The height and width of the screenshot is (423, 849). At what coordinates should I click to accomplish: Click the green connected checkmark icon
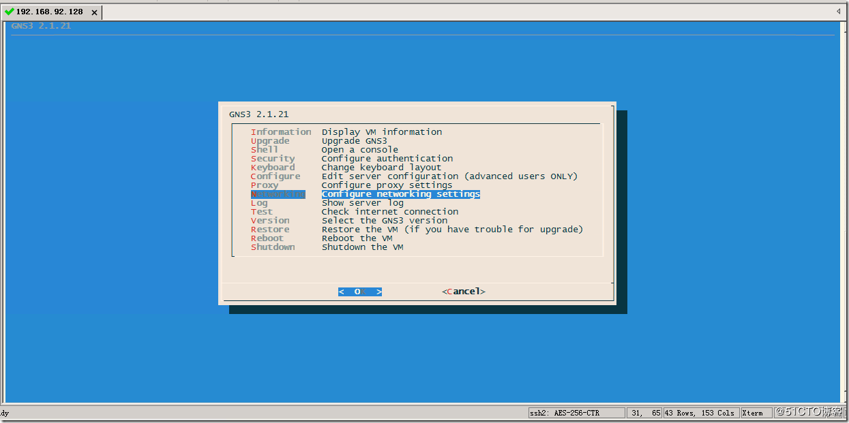[x=9, y=12]
